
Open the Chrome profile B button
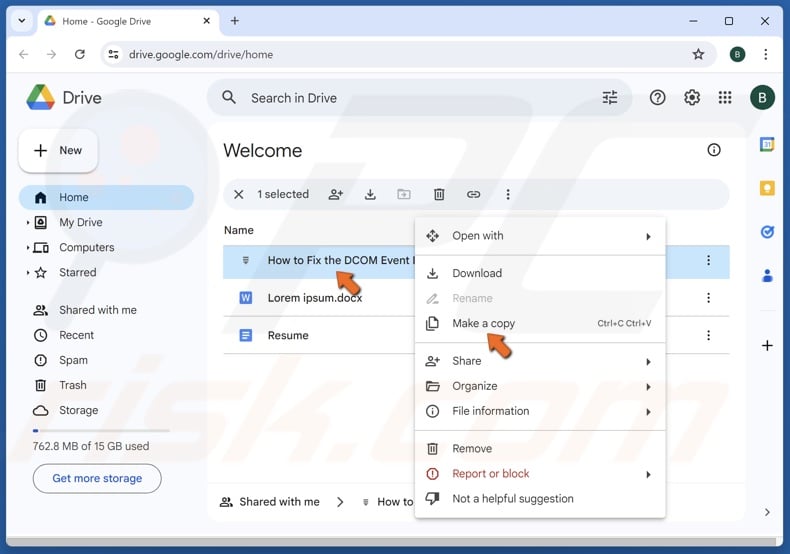point(737,54)
